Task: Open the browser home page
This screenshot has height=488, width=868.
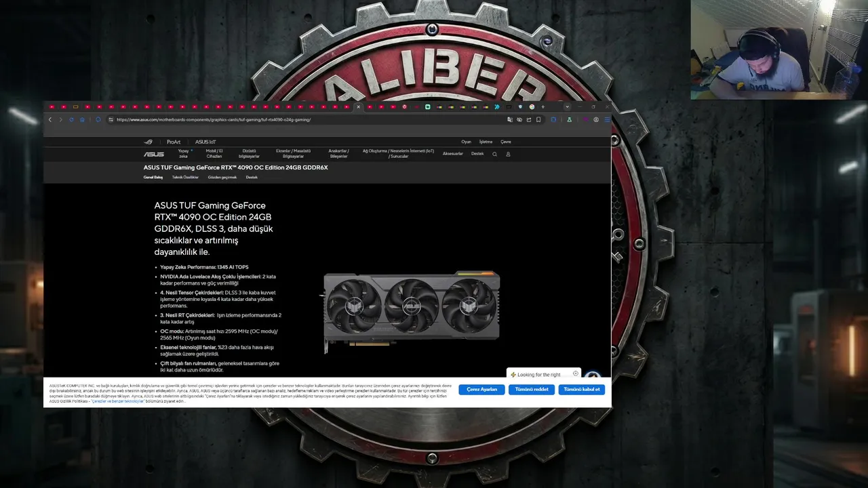Action: coord(82,119)
